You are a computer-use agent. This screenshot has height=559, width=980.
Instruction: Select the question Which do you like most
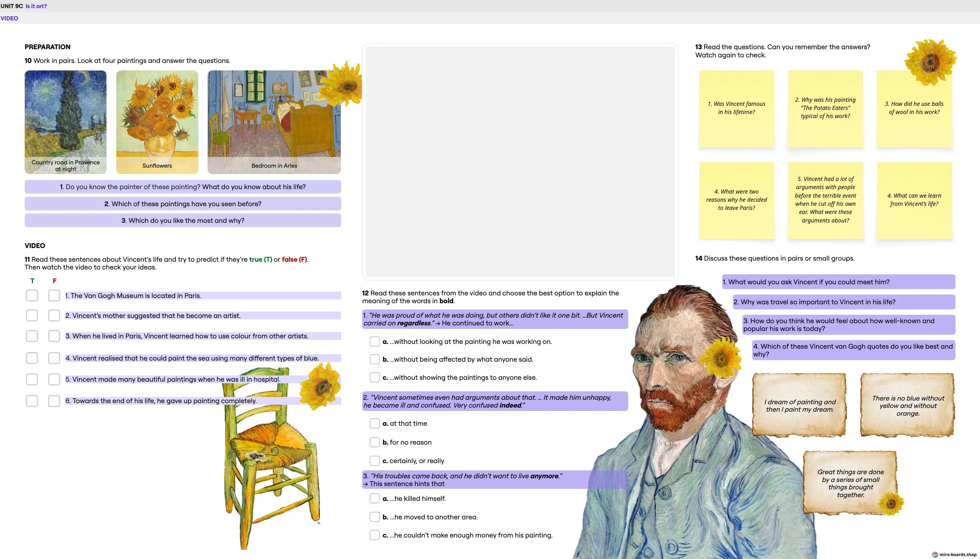183,220
